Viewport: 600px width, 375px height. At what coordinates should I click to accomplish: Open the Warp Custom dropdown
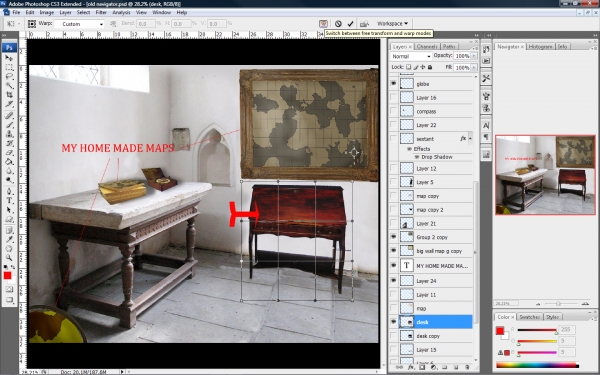click(x=79, y=24)
